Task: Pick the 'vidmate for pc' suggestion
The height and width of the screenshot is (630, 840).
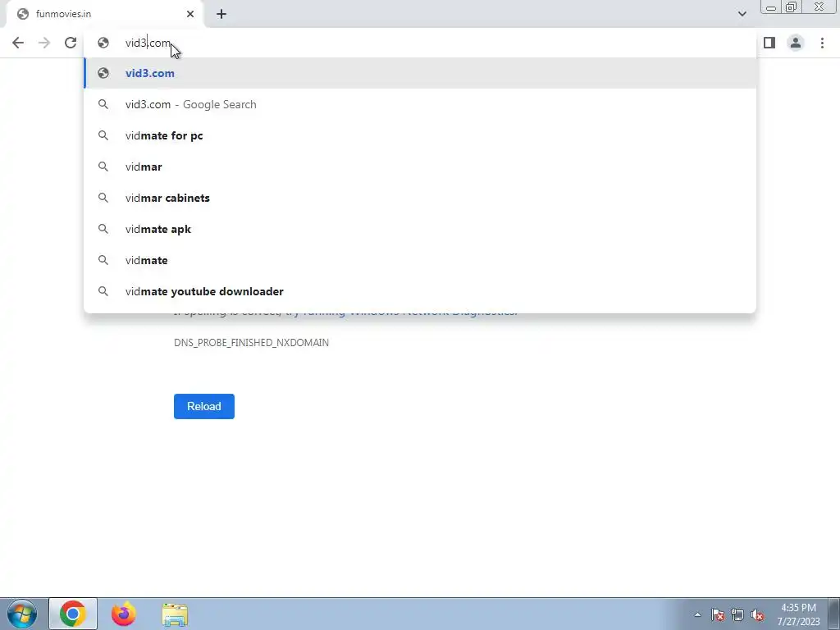Action: [x=420, y=135]
